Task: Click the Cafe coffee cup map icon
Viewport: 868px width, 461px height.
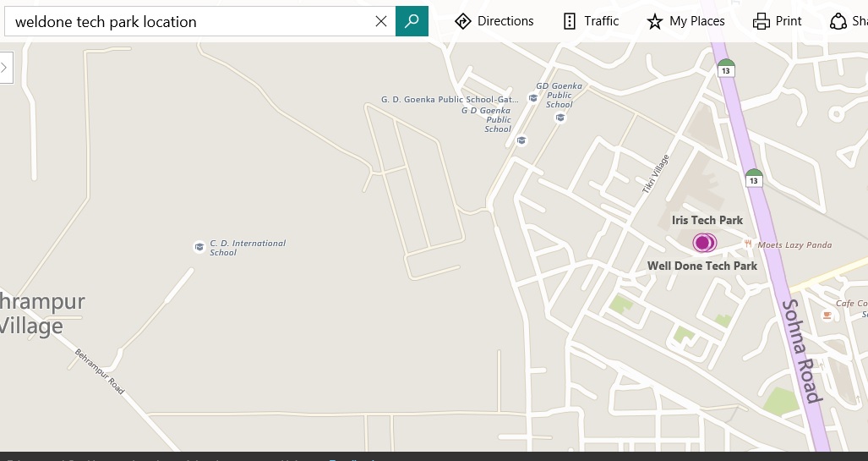Action: tap(827, 315)
